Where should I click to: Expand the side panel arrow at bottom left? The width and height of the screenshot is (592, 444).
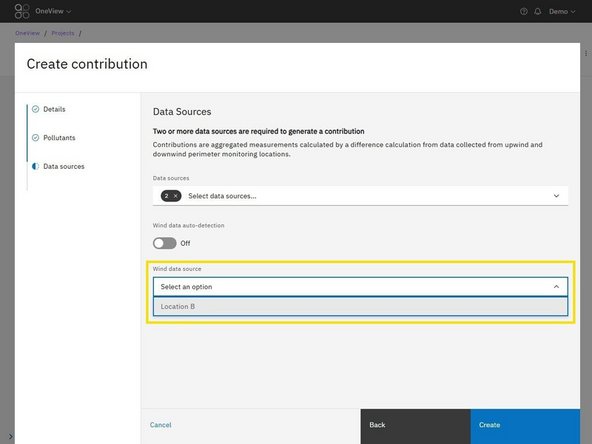click(x=11, y=437)
